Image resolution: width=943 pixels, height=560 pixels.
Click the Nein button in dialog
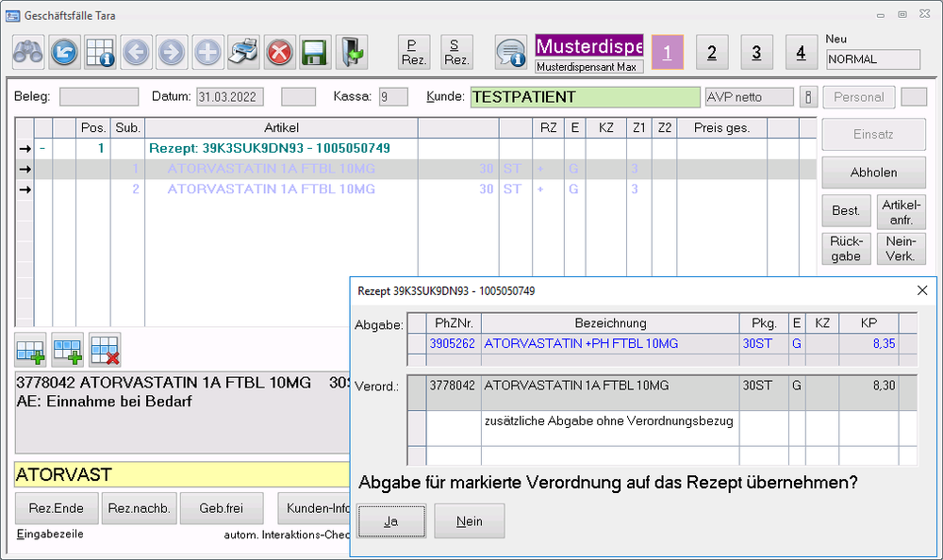470,521
